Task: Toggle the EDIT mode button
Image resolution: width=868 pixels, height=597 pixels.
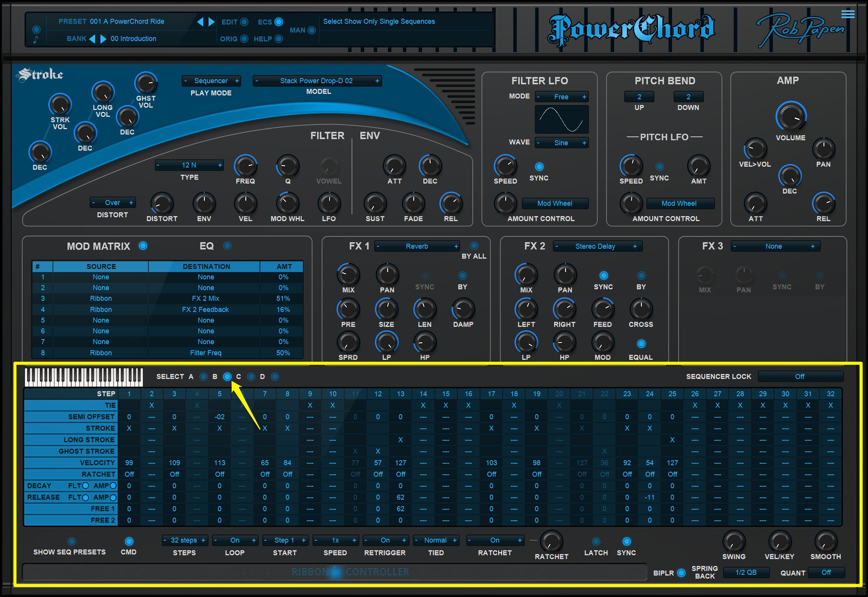Action: pos(244,22)
